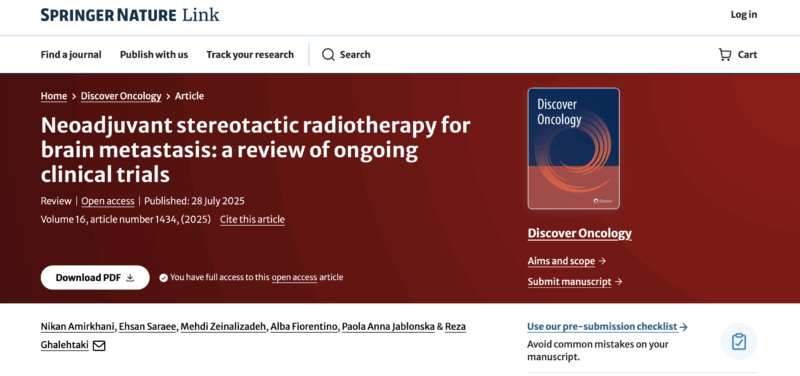Click open access link in full access notice
Screen dimensions: 800x376
(x=294, y=278)
